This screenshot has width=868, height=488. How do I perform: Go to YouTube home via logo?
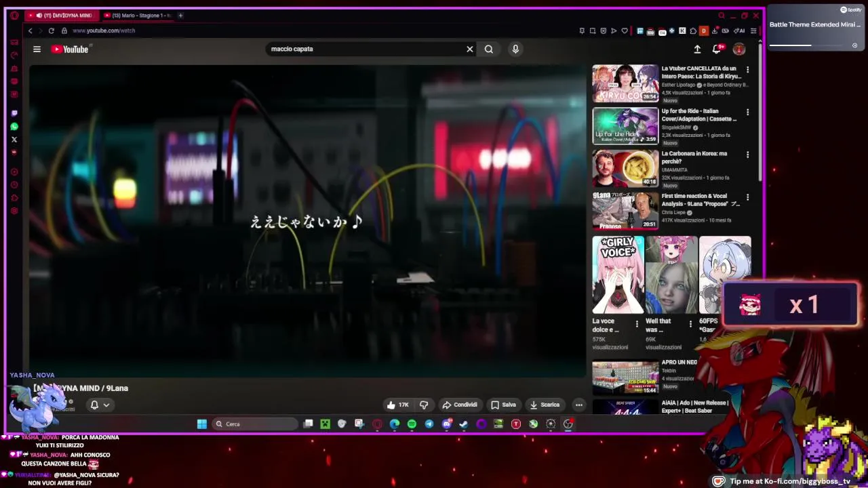point(70,49)
